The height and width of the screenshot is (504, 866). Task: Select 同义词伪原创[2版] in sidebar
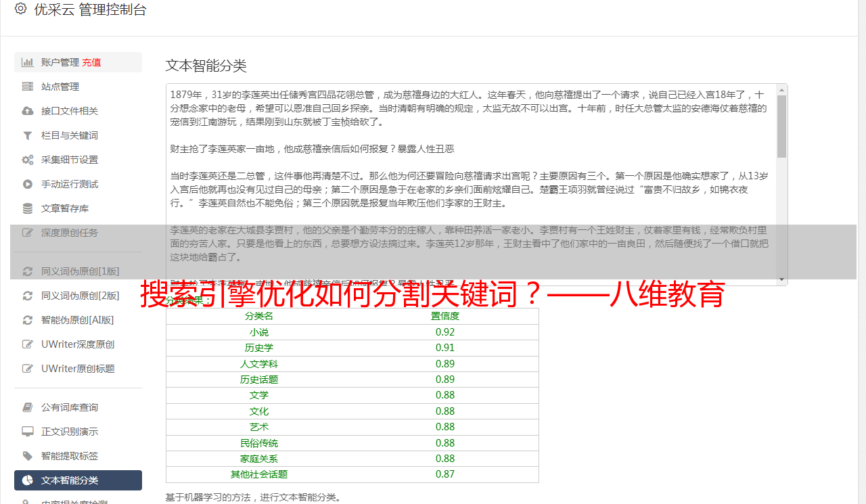80,296
